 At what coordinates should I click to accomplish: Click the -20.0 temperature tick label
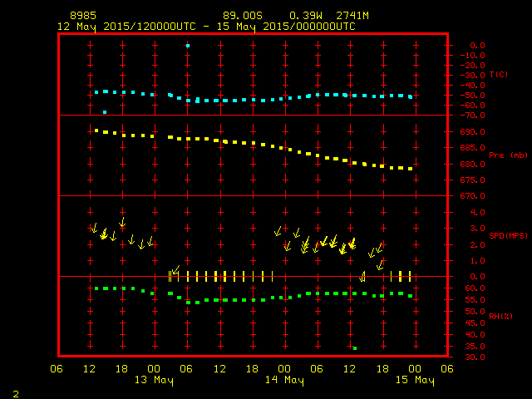pos(473,65)
